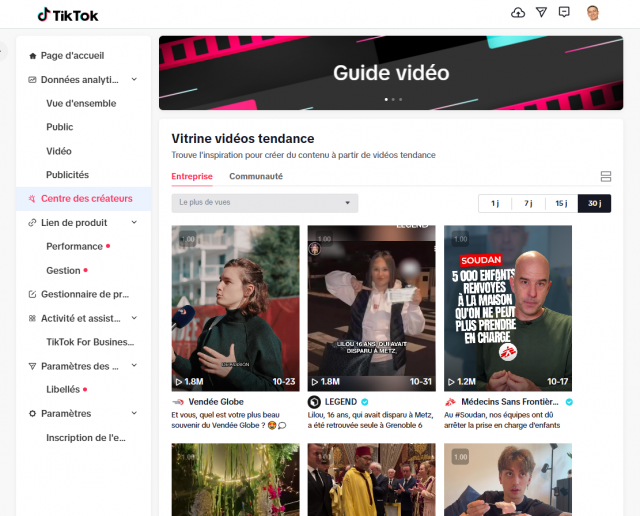
Task: Open the Vendée Globe account name
Action: coord(216,402)
